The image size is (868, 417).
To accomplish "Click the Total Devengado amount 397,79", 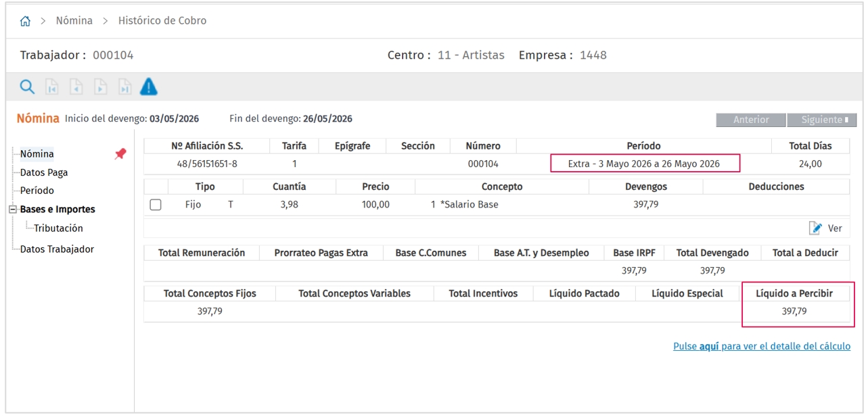I will point(712,271).
